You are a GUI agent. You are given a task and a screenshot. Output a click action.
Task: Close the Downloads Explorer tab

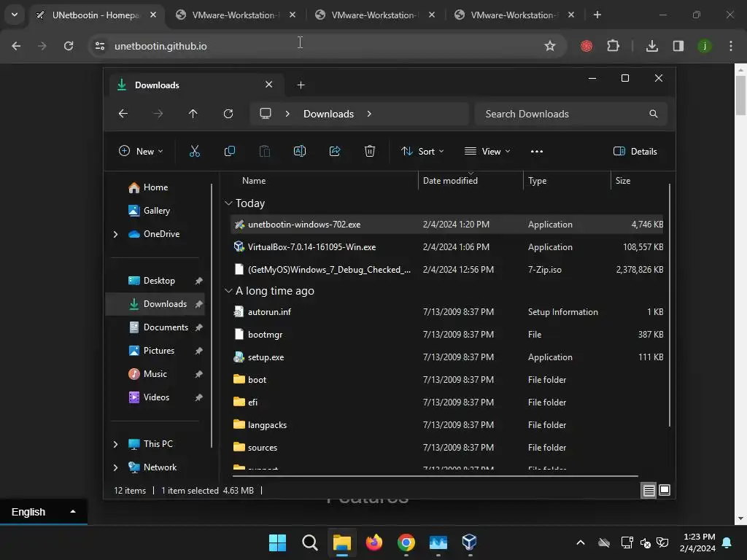[x=268, y=85]
